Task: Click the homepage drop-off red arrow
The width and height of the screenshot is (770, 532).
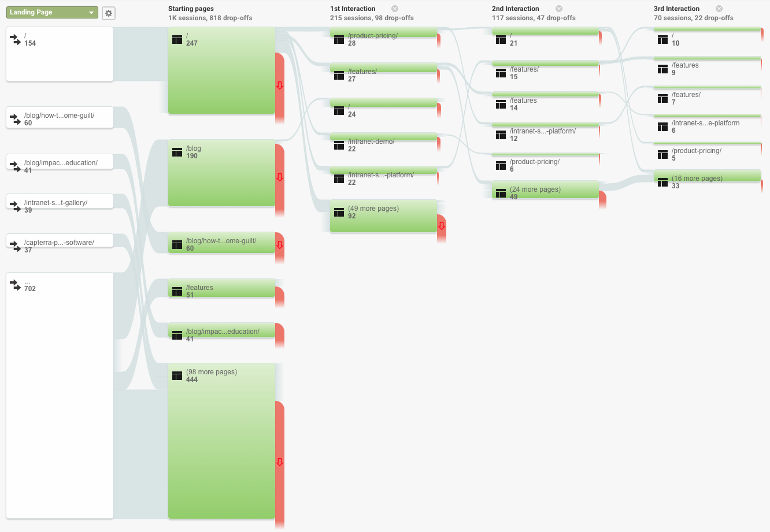Action: (x=280, y=85)
